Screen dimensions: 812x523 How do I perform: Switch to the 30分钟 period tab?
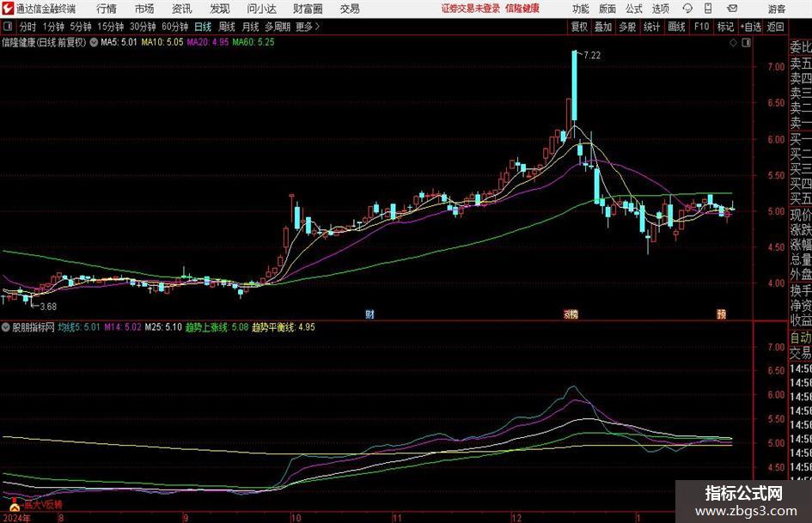coord(143,27)
